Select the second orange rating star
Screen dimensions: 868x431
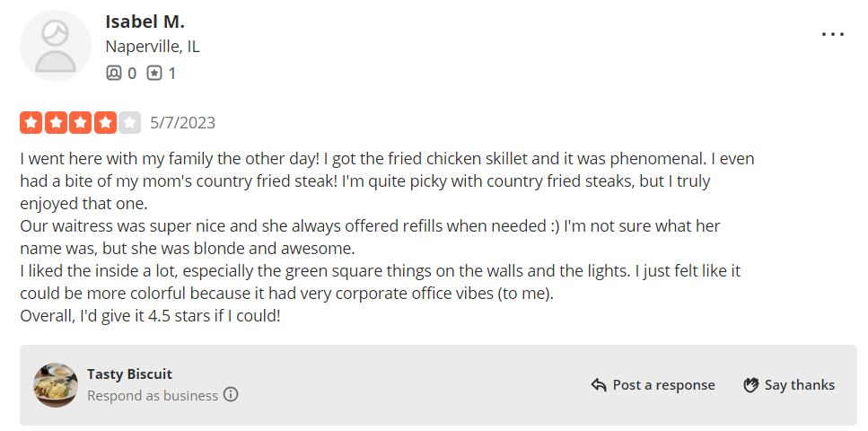tap(56, 122)
